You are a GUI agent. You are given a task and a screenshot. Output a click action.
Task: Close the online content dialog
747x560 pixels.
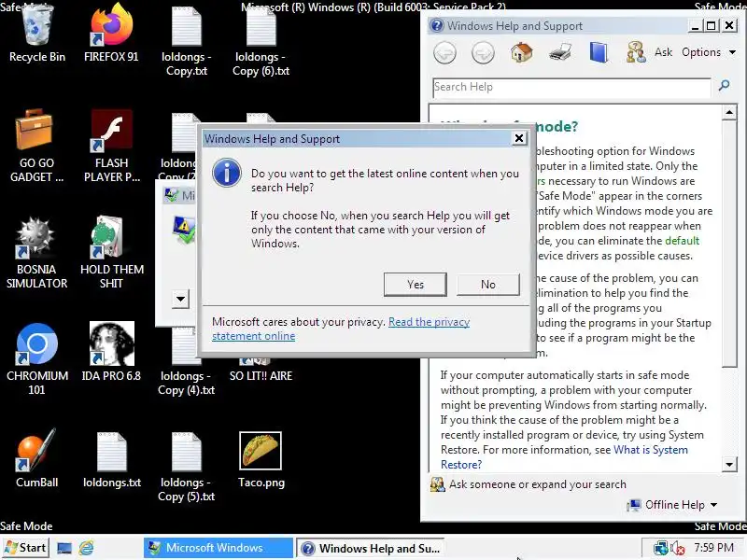(x=519, y=138)
